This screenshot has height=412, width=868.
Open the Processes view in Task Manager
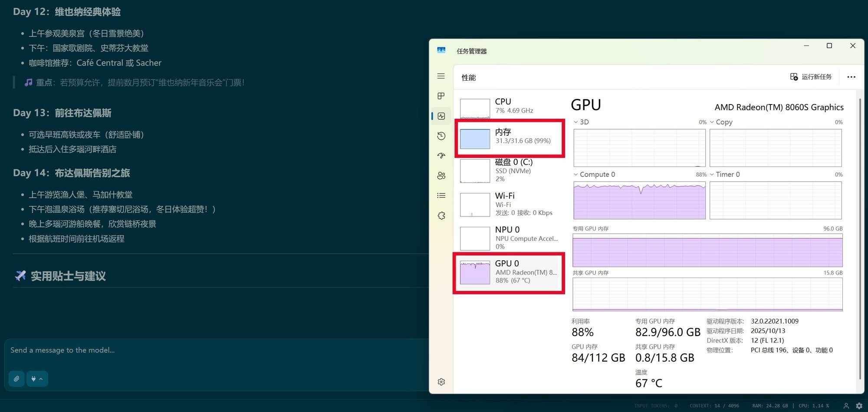(441, 96)
